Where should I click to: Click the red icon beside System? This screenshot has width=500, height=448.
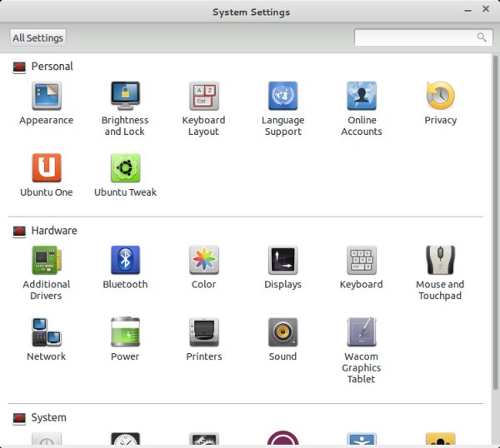click(x=19, y=419)
